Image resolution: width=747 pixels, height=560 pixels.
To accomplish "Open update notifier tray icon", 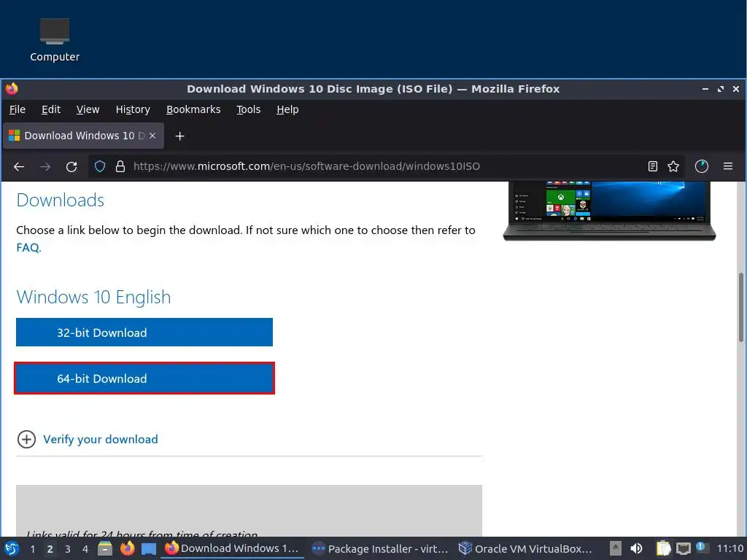I will click(x=702, y=548).
